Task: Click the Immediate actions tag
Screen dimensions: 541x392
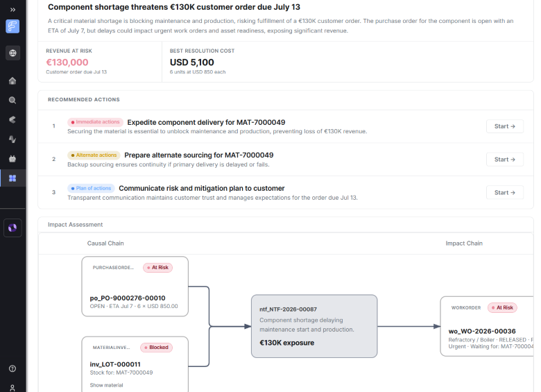Action: click(x=95, y=122)
